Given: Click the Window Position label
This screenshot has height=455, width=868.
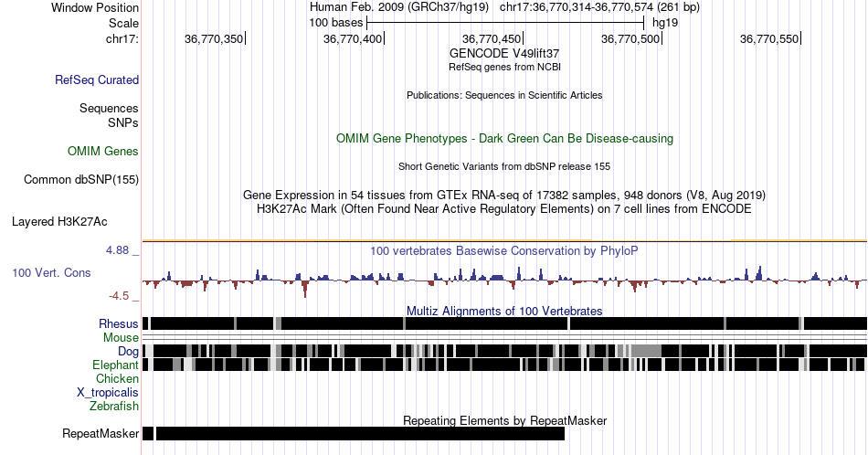Looking at the screenshot, I should [95, 7].
